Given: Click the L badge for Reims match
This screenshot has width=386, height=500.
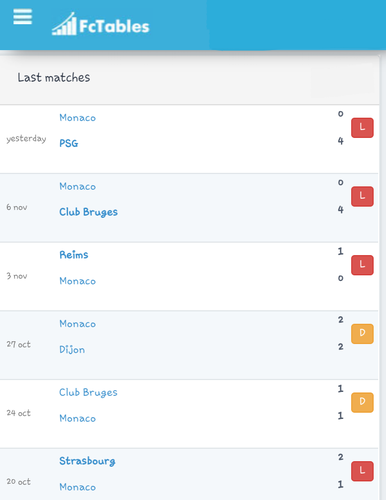Looking at the screenshot, I should click(x=362, y=265).
